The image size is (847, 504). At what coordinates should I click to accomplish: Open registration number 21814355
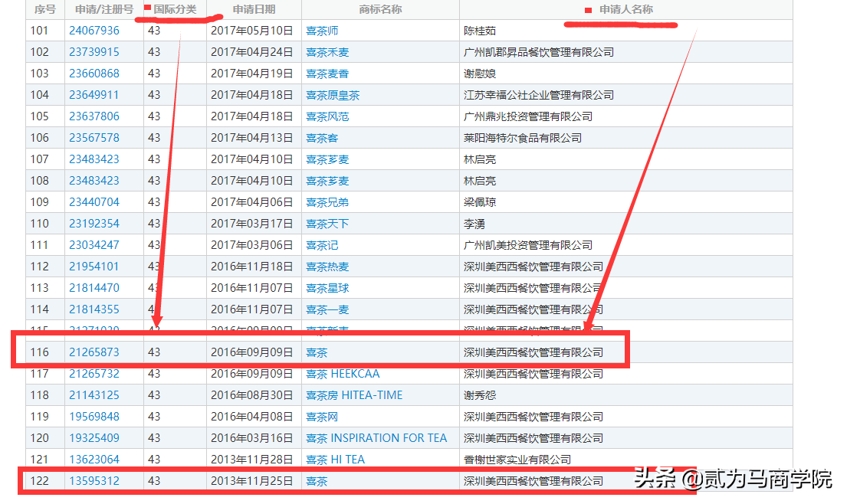[x=94, y=309]
